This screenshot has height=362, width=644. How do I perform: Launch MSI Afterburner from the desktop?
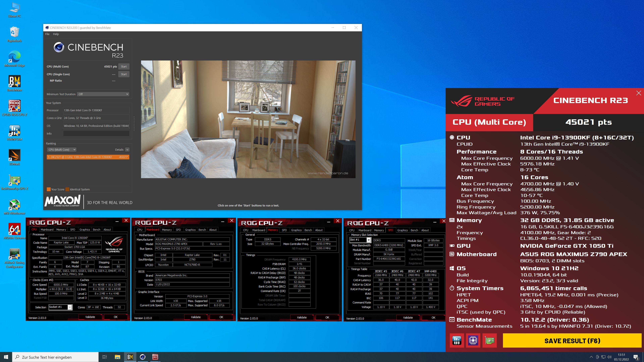click(14, 207)
